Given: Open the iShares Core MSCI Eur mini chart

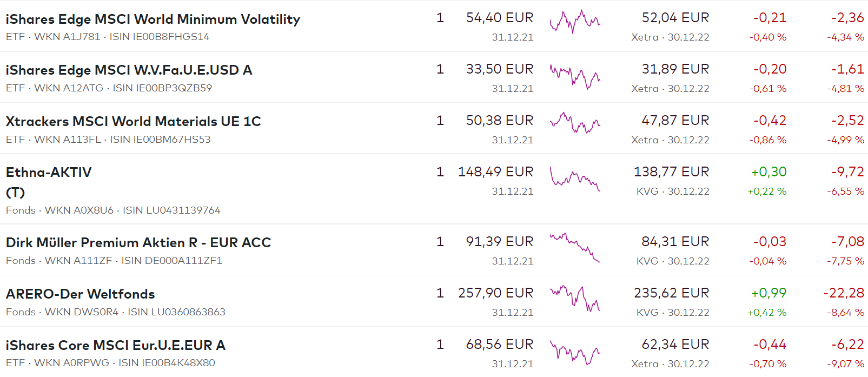Looking at the screenshot, I should click(575, 353).
